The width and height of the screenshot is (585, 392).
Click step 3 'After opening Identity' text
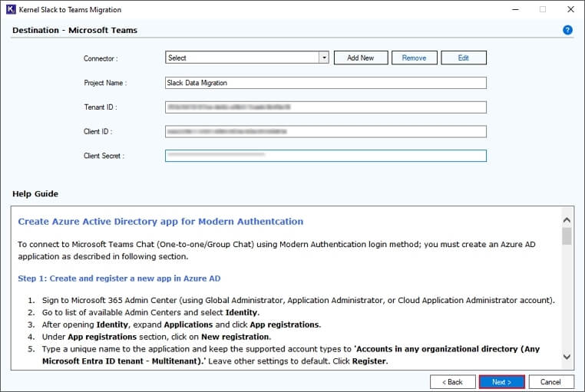pyautogui.click(x=181, y=324)
